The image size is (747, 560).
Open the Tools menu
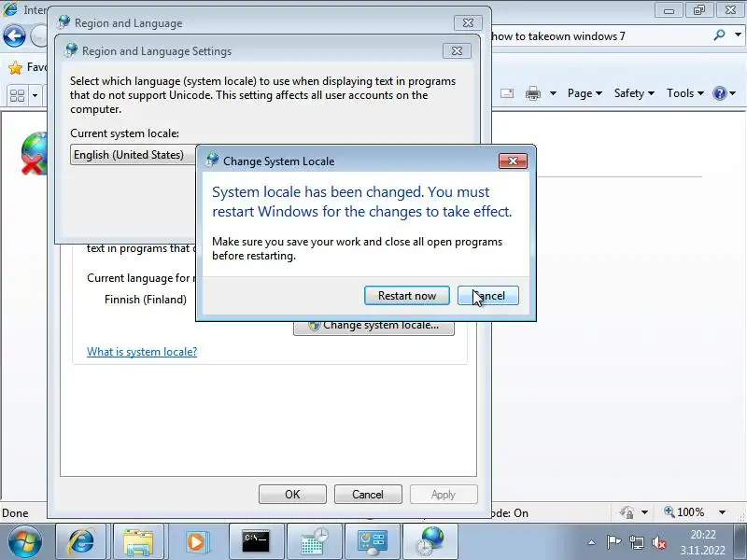click(x=685, y=93)
